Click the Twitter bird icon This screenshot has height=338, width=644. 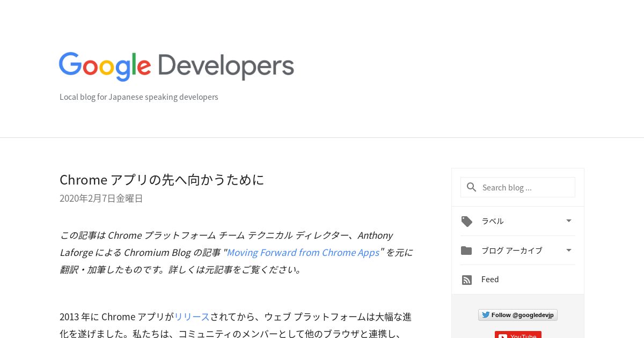point(486,315)
